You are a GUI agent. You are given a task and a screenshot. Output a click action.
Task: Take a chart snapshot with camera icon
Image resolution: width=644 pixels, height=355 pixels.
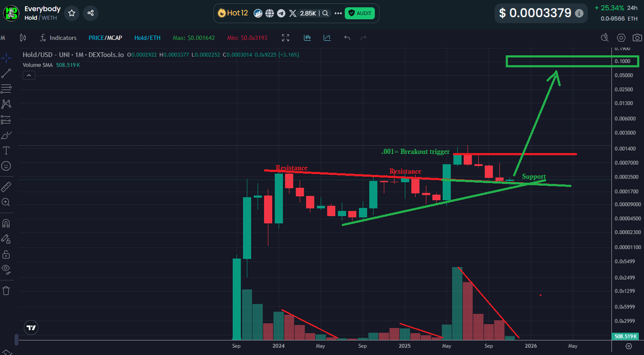click(x=637, y=38)
